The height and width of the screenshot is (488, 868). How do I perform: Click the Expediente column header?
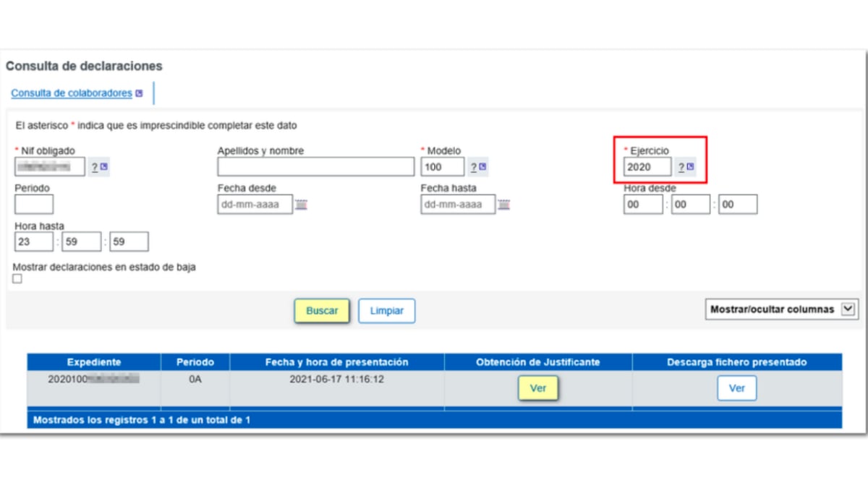94,362
